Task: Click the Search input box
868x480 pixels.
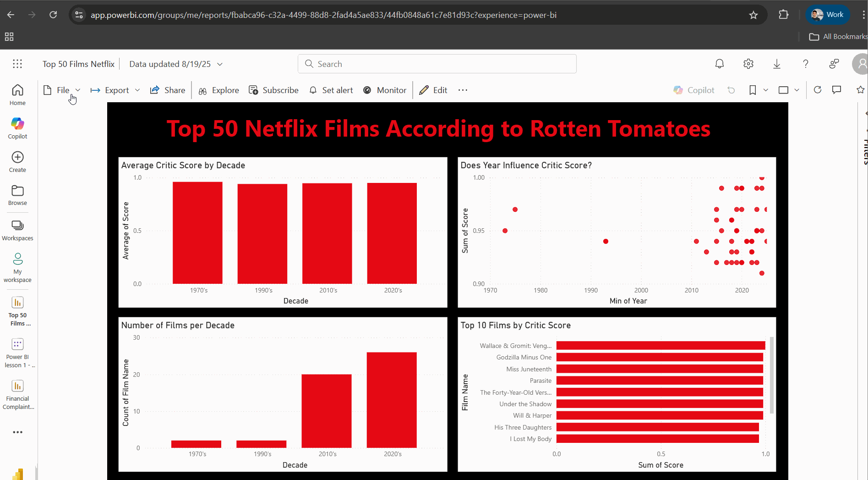Action: tap(437, 64)
